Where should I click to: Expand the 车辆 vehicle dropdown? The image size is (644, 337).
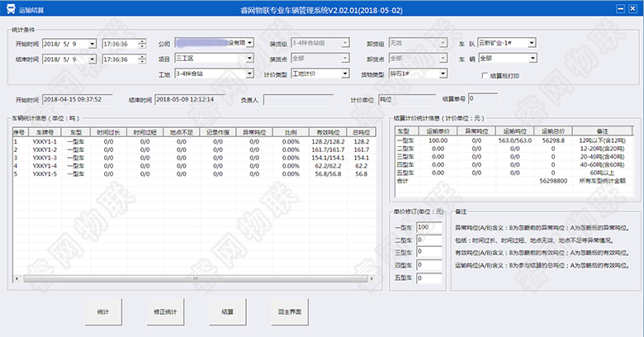pyautogui.click(x=532, y=59)
